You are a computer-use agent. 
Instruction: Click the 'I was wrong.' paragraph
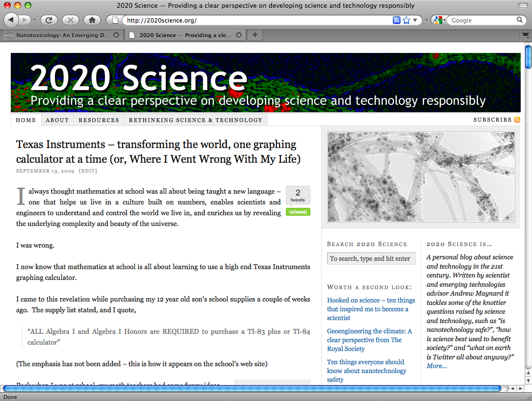(x=35, y=245)
